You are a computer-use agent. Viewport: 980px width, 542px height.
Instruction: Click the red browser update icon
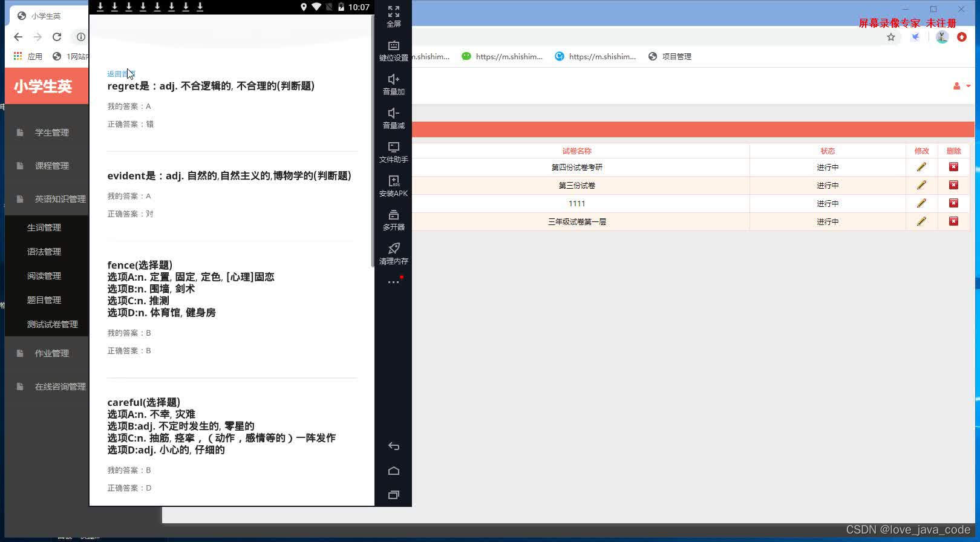[x=962, y=37]
